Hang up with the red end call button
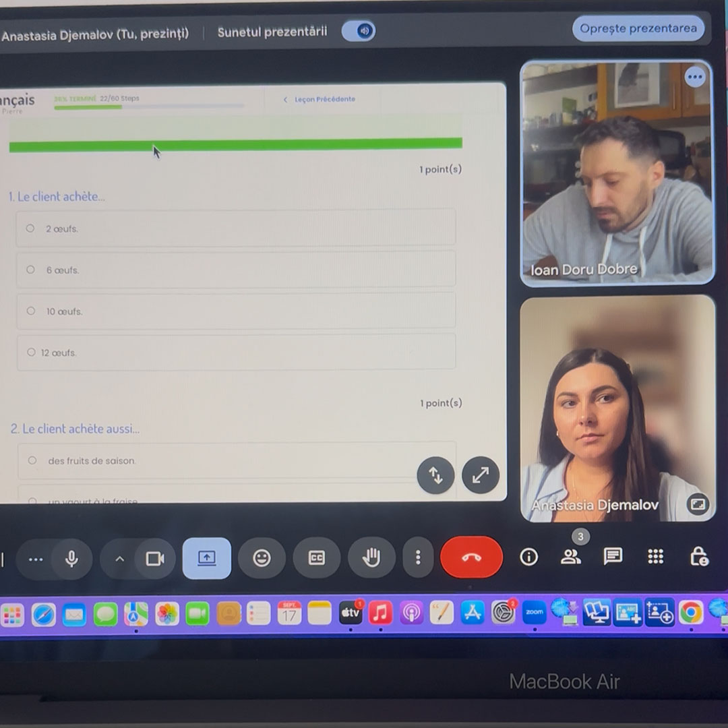This screenshot has width=728, height=728. tap(471, 557)
